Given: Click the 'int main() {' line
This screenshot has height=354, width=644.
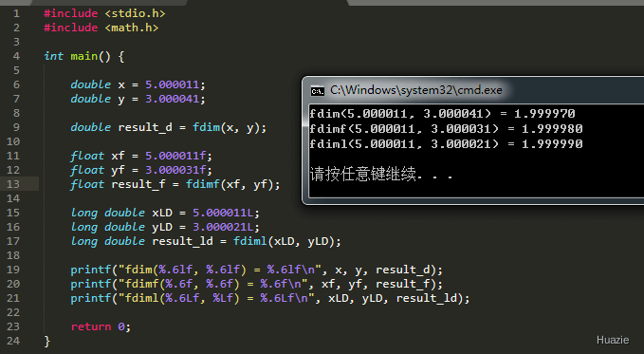Looking at the screenshot, I should 84,56.
